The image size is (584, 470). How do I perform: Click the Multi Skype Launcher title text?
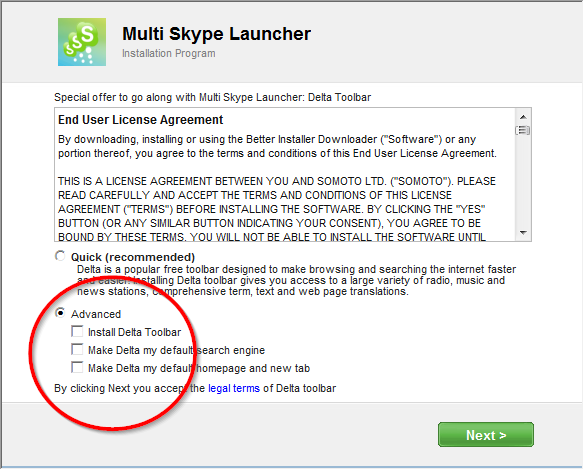[216, 34]
